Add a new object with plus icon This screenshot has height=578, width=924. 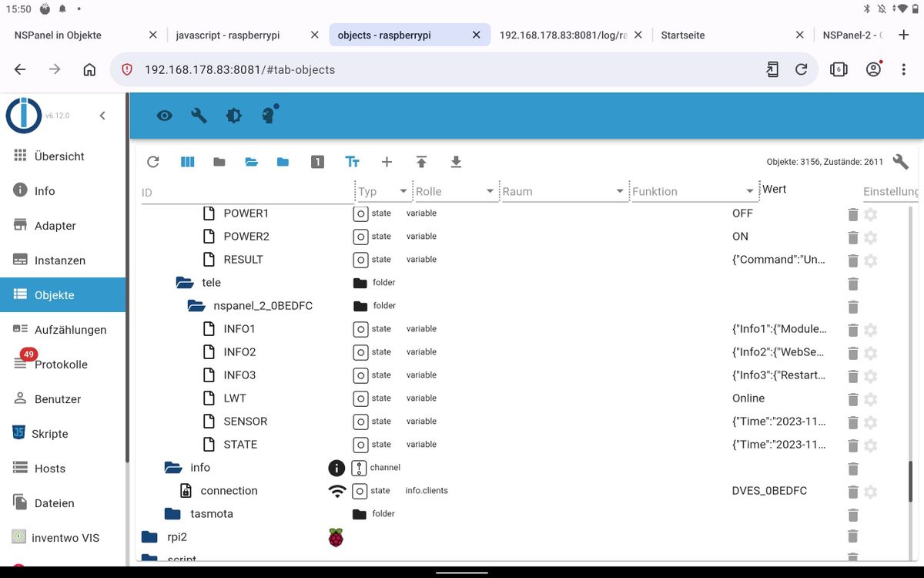(387, 162)
